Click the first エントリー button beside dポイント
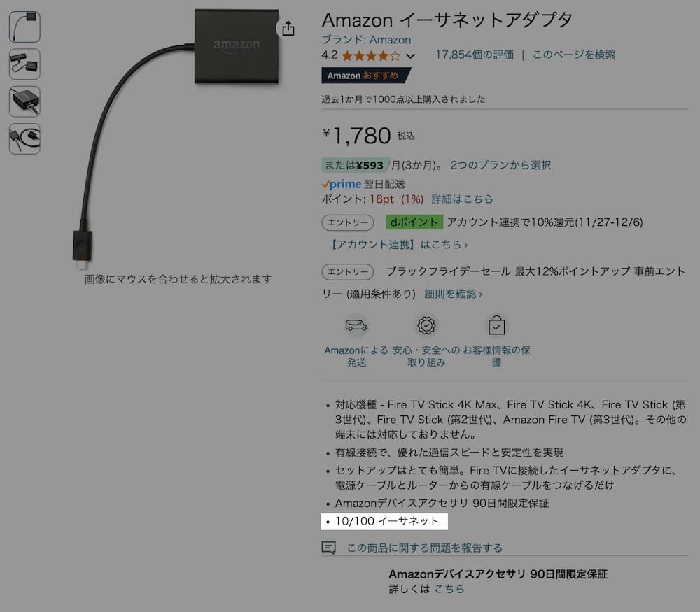Viewport: 700px width, 612px height. [x=348, y=222]
